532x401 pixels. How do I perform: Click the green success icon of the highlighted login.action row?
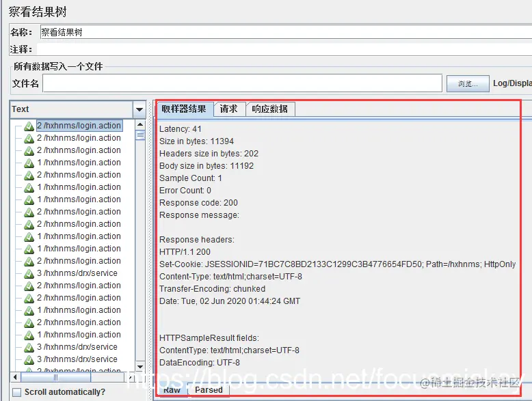(29, 126)
